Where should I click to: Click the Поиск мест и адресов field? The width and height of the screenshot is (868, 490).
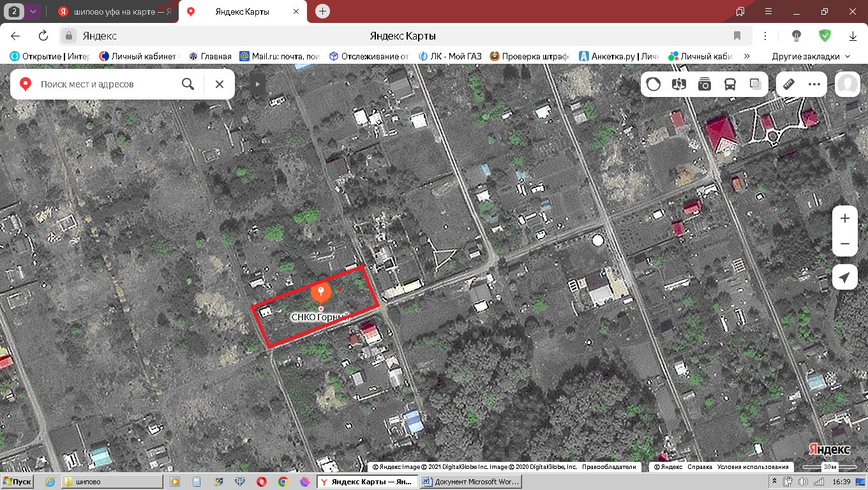pos(105,84)
